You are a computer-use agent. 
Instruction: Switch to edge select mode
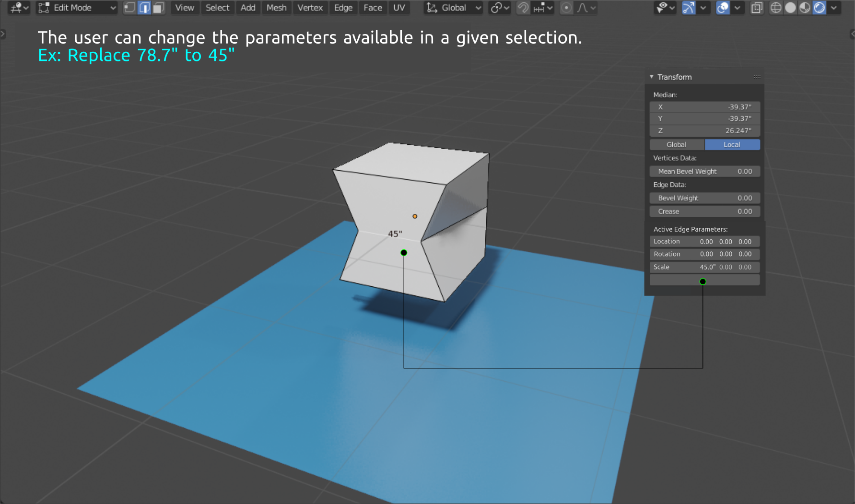coord(144,8)
